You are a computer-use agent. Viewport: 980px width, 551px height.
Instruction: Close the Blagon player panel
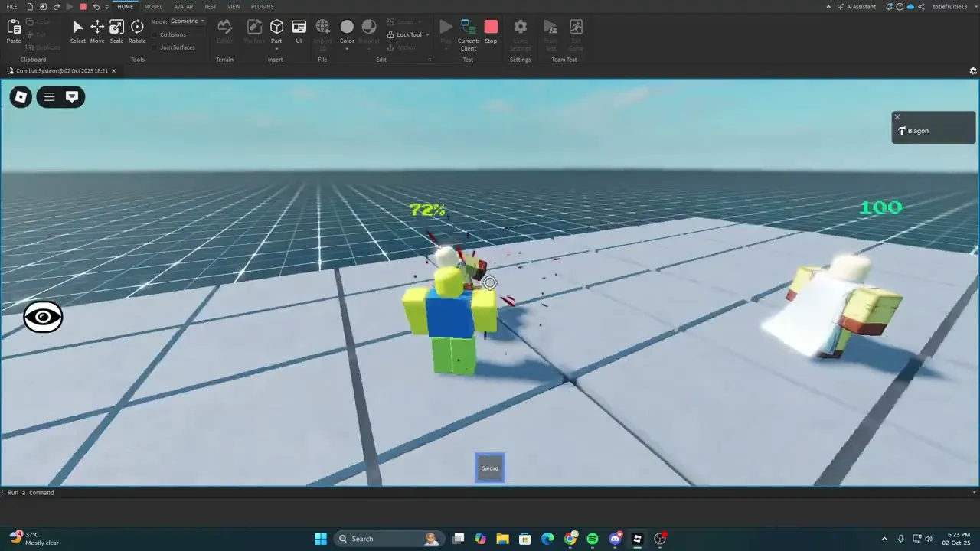[x=897, y=117]
